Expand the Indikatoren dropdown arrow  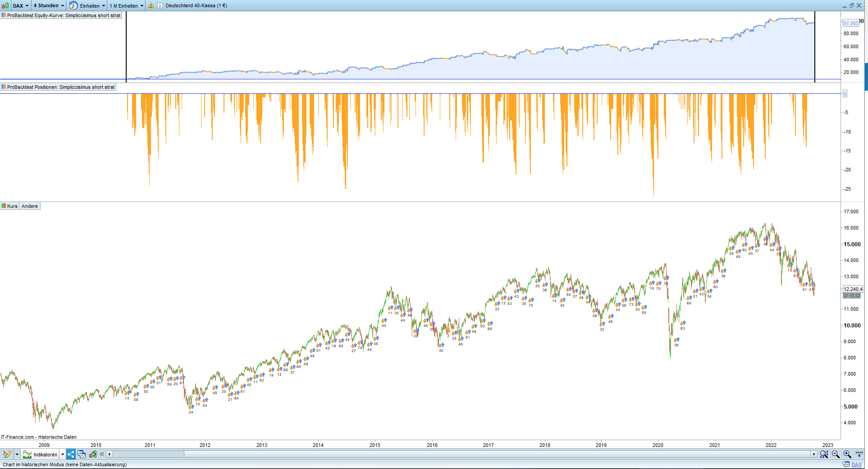click(63, 454)
